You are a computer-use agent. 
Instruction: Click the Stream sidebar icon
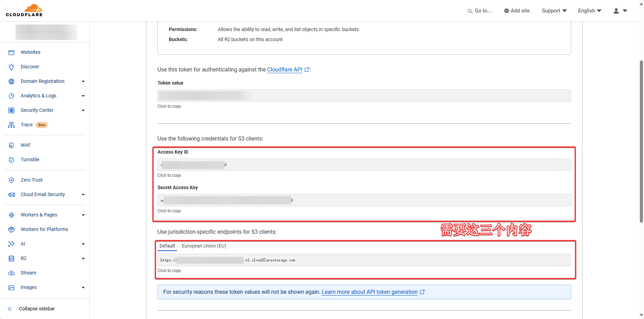point(11,273)
